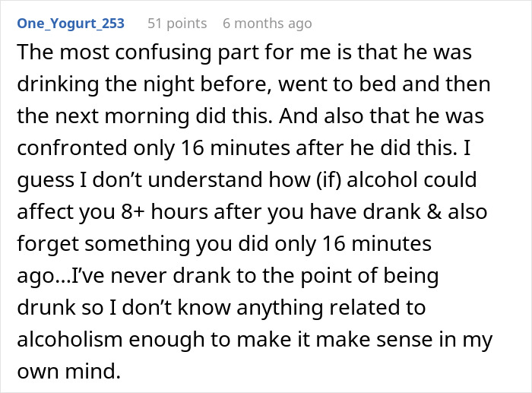Click the 51 points score

176,24
